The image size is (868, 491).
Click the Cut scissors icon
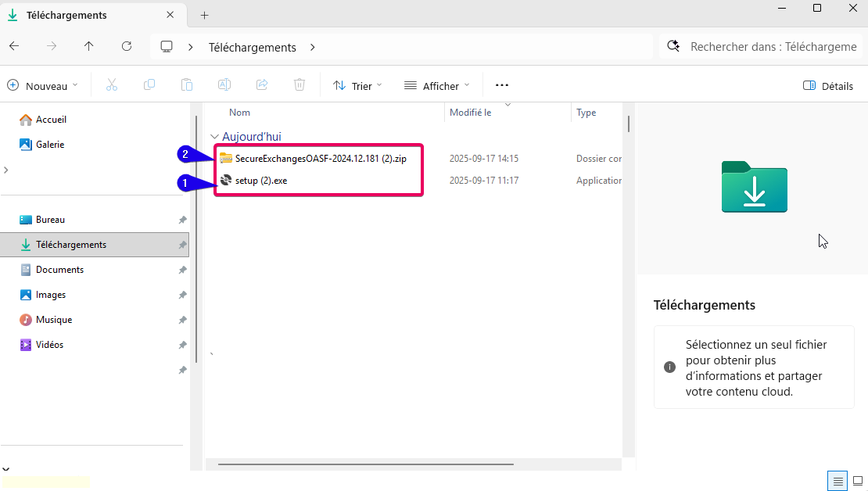112,85
